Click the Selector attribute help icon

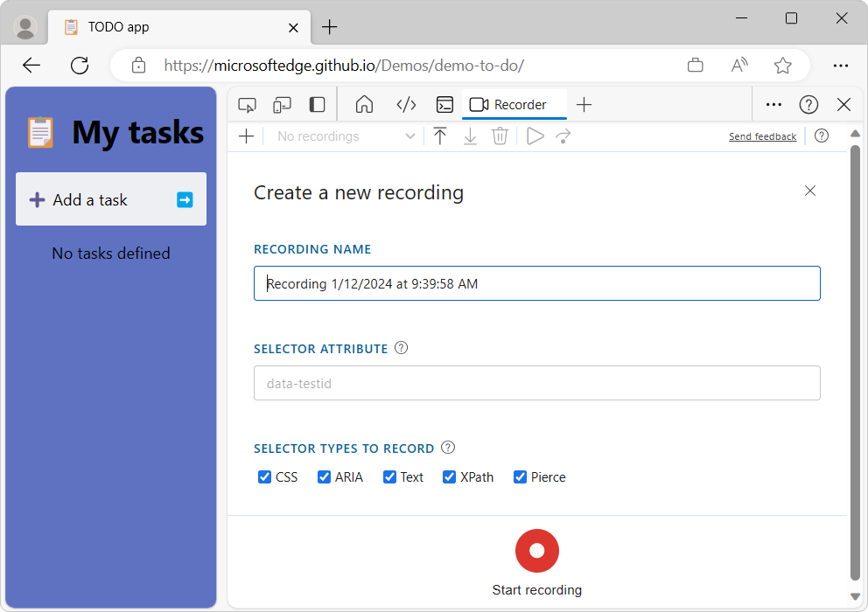401,348
